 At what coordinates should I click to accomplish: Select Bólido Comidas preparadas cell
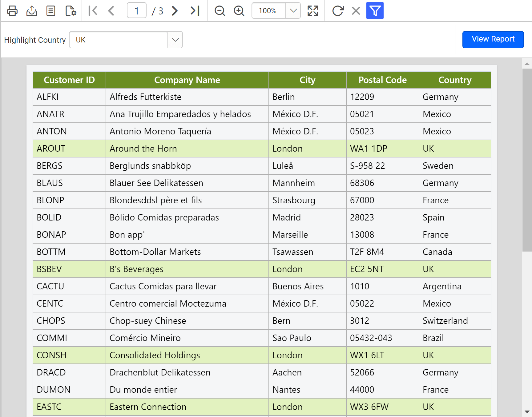coord(187,217)
